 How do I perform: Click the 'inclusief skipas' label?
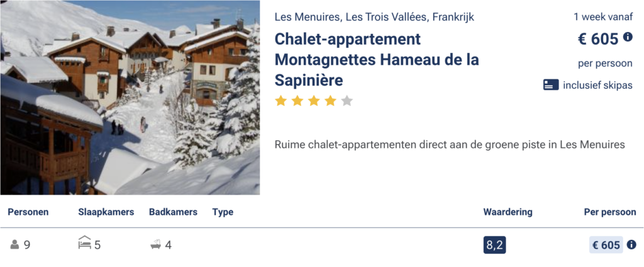(597, 85)
